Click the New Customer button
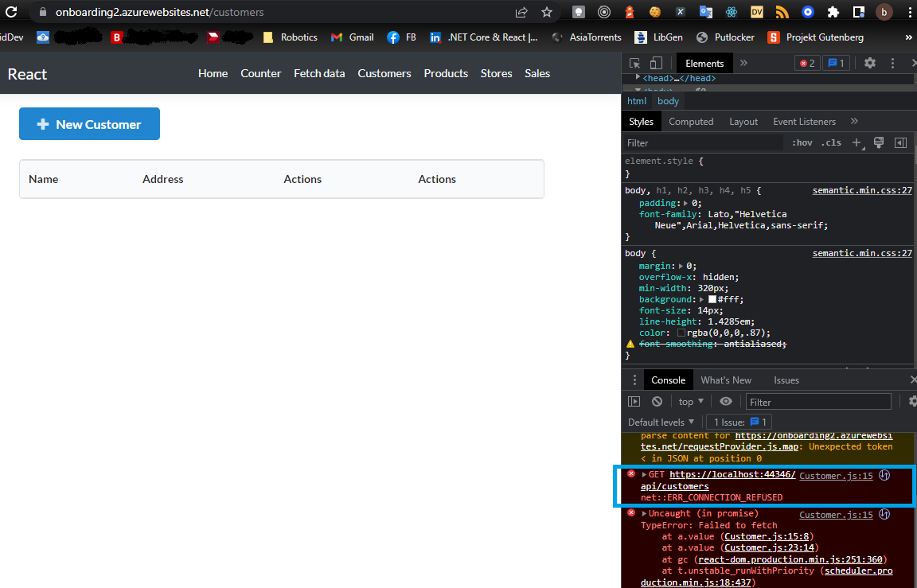917x588 pixels. (x=89, y=124)
